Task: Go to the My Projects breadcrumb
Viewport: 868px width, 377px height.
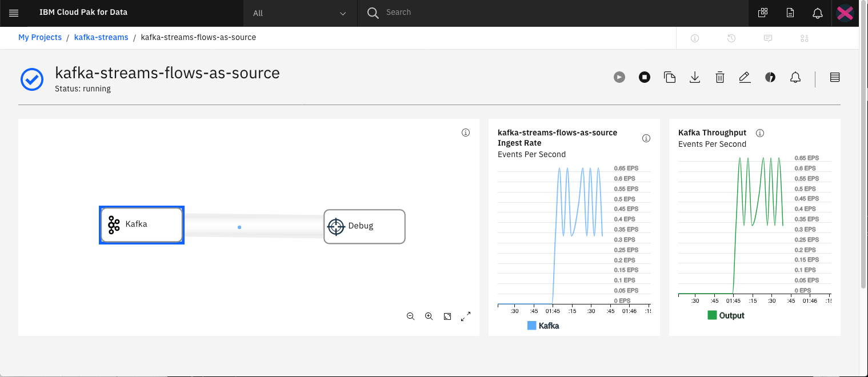Action: tap(40, 37)
